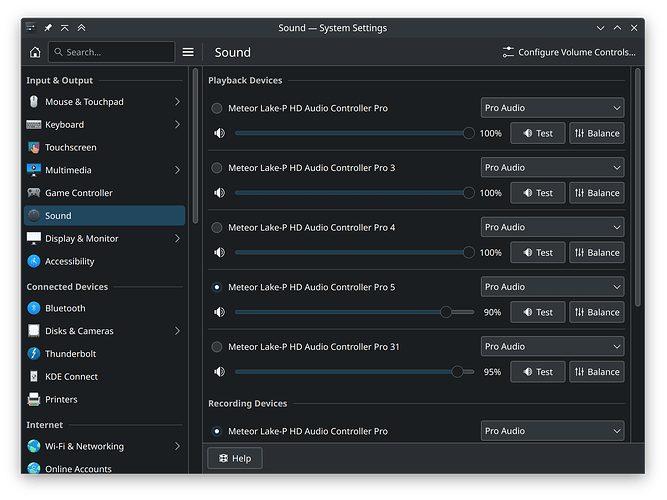
Task: Open Display & Monitor category
Action: (x=105, y=239)
